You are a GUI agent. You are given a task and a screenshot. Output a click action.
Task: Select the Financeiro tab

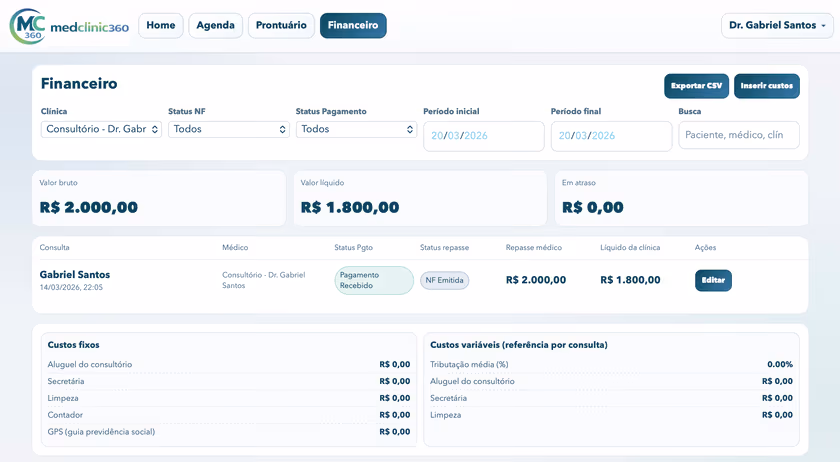(353, 25)
